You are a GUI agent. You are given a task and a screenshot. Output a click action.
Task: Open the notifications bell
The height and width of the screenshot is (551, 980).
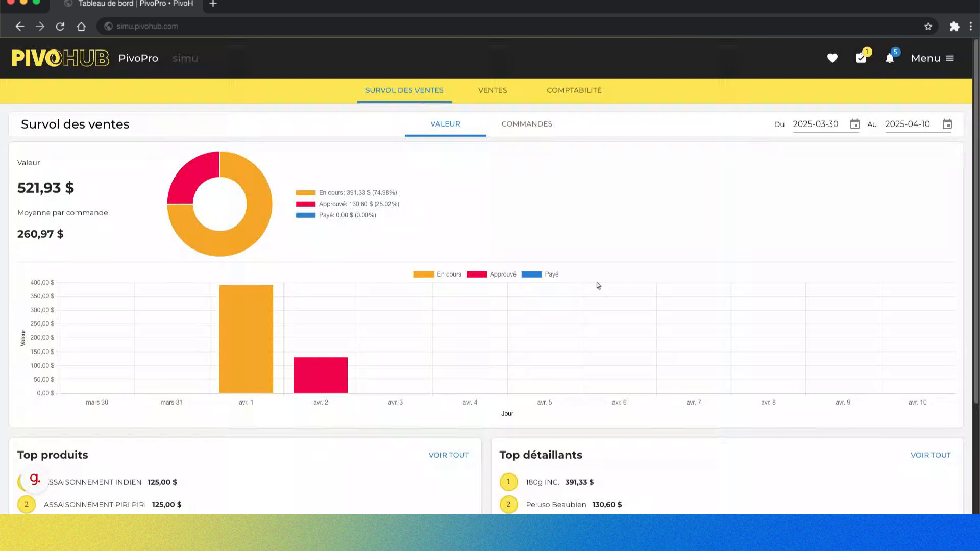pyautogui.click(x=890, y=58)
